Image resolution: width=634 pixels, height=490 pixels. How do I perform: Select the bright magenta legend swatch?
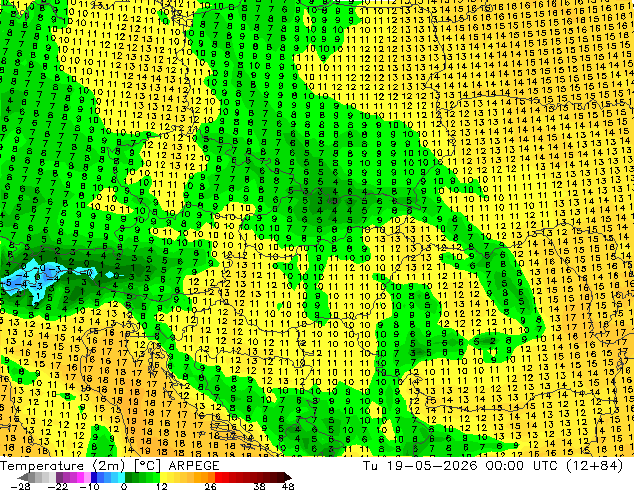point(80,477)
